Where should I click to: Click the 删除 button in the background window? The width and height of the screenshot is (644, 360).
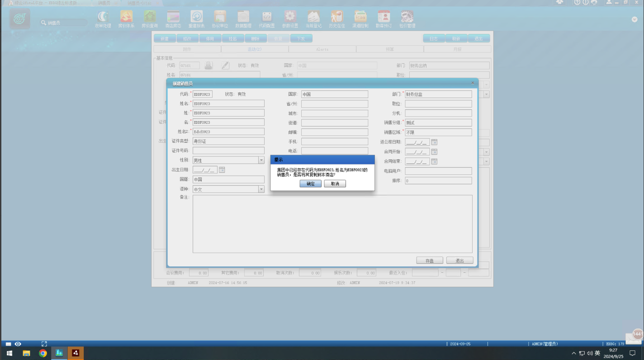click(256, 39)
